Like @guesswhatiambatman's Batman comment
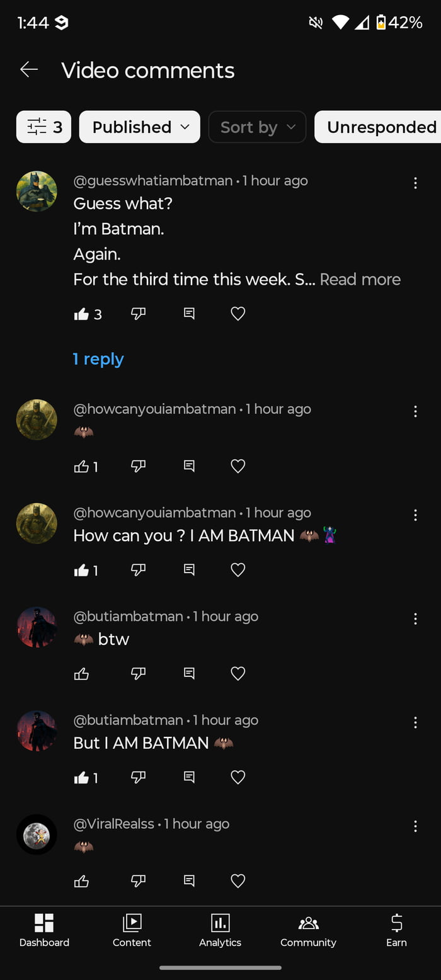Screen dimensions: 441x980 82,314
